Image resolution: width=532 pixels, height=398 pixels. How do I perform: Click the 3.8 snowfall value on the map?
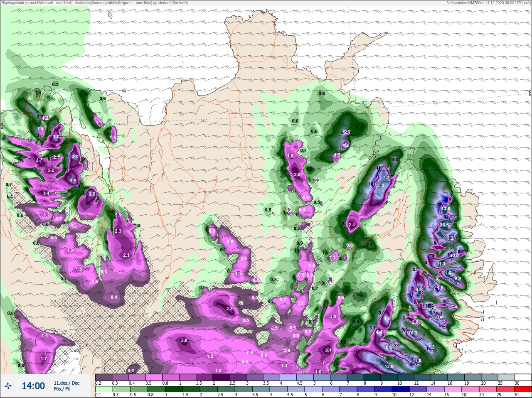(56, 137)
